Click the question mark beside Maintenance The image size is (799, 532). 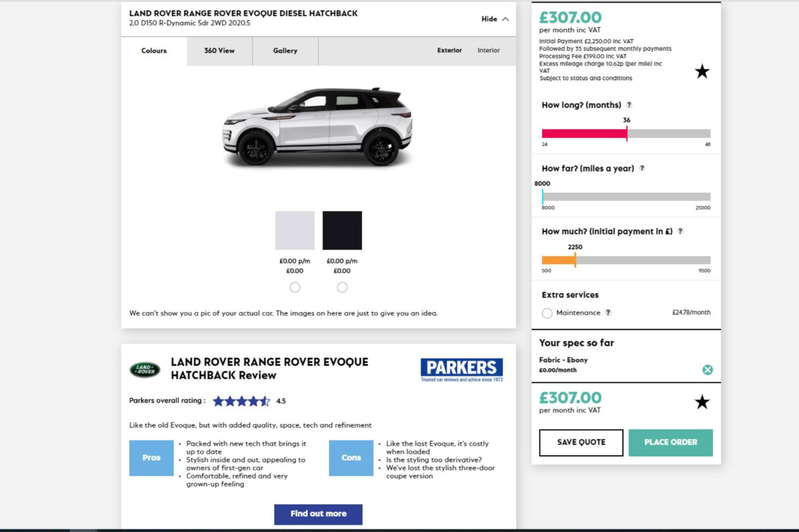click(607, 313)
